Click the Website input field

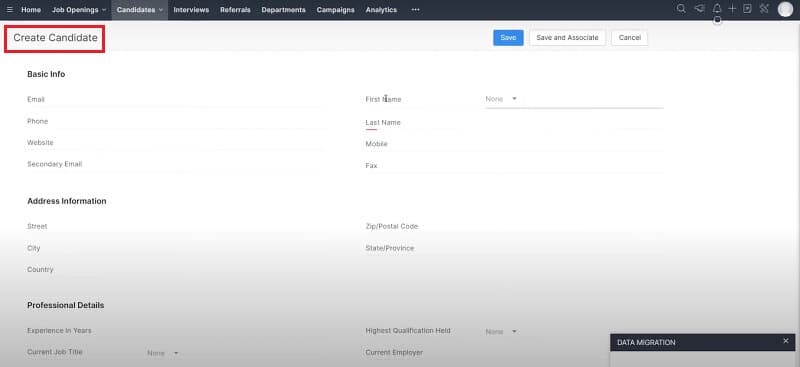[x=235, y=143]
